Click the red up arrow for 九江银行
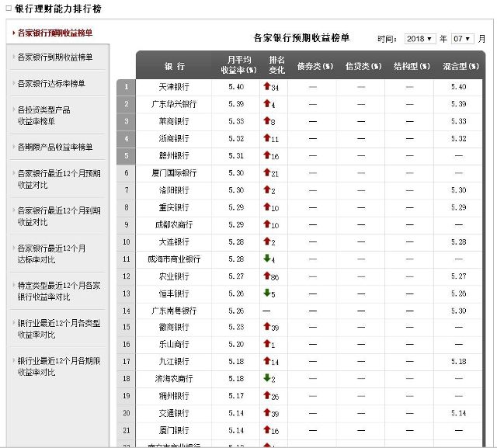This screenshot has width=497, height=448. point(267,360)
